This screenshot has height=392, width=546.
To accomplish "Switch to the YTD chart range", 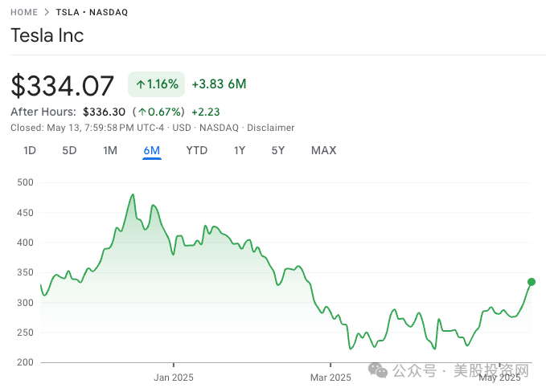I will coord(197,150).
